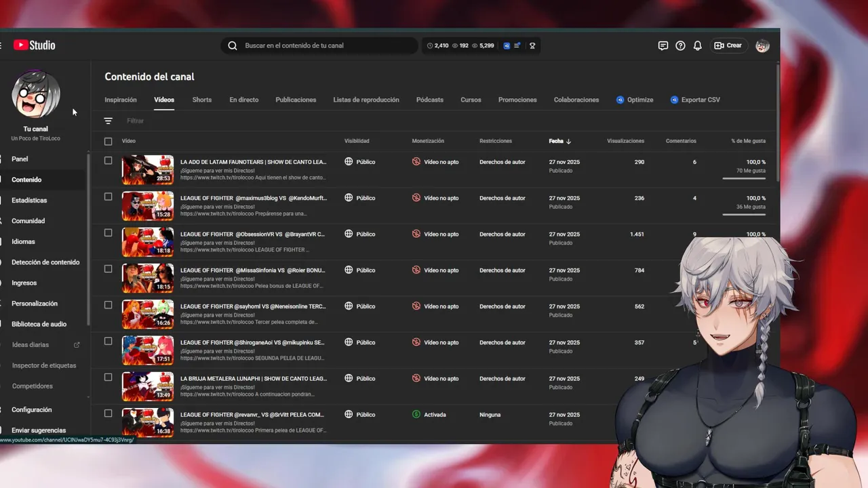Click the Crear button

(x=728, y=45)
